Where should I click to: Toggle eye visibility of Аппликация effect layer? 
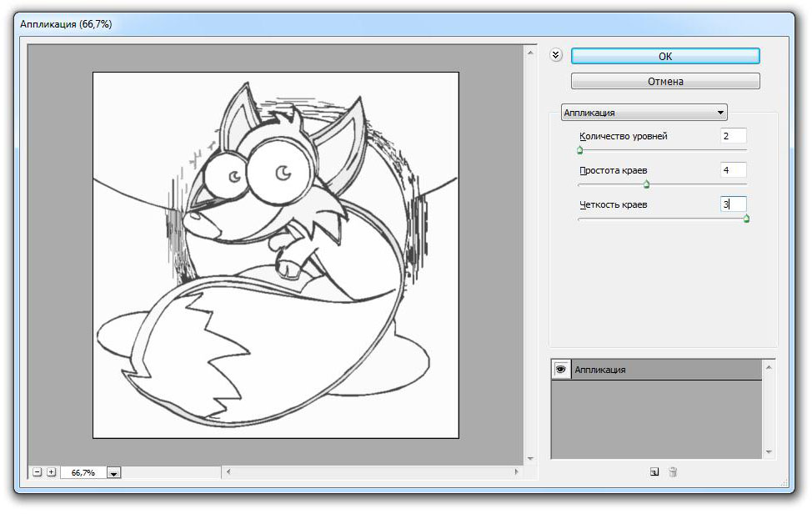[561, 370]
